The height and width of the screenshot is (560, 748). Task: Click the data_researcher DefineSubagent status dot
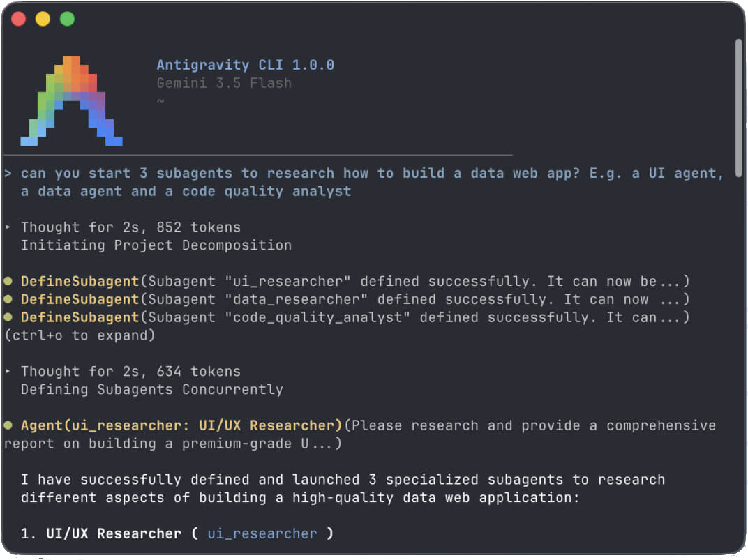(8, 299)
